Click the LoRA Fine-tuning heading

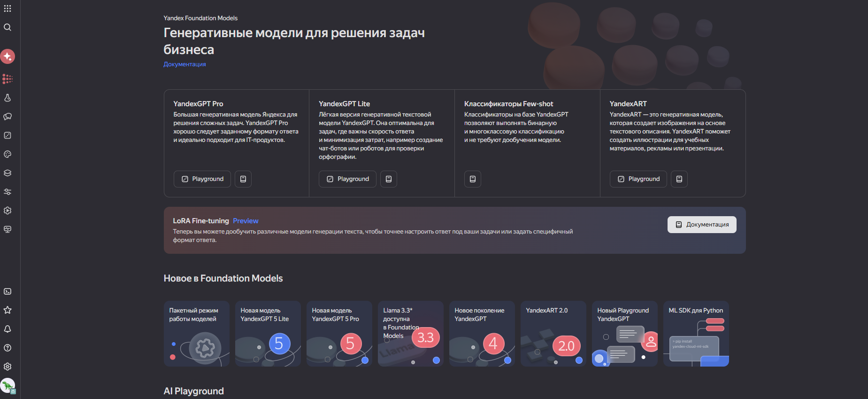click(x=201, y=221)
